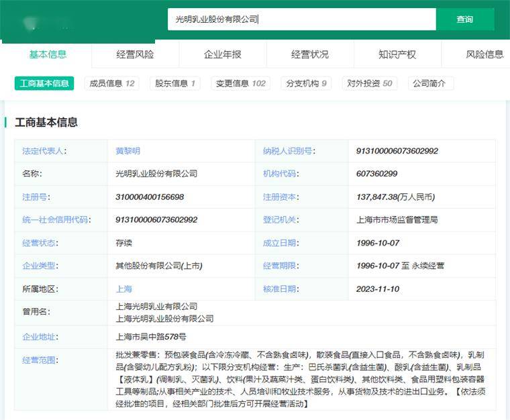
Task: Select the 工商基本信息 sub-tab
Action: (44, 83)
